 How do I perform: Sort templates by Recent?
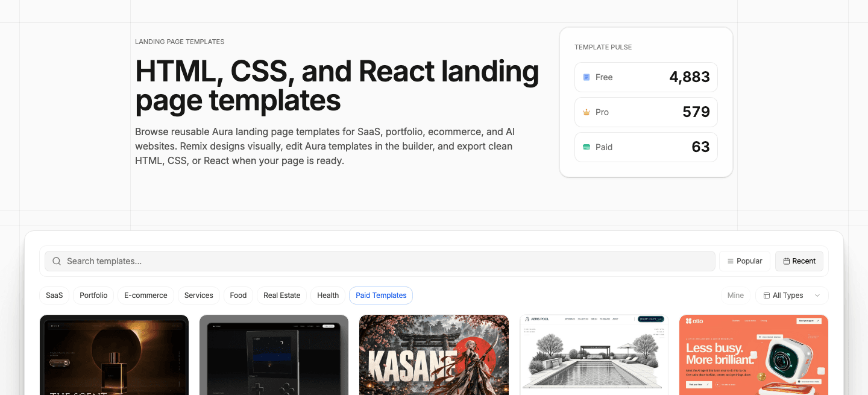[799, 261]
